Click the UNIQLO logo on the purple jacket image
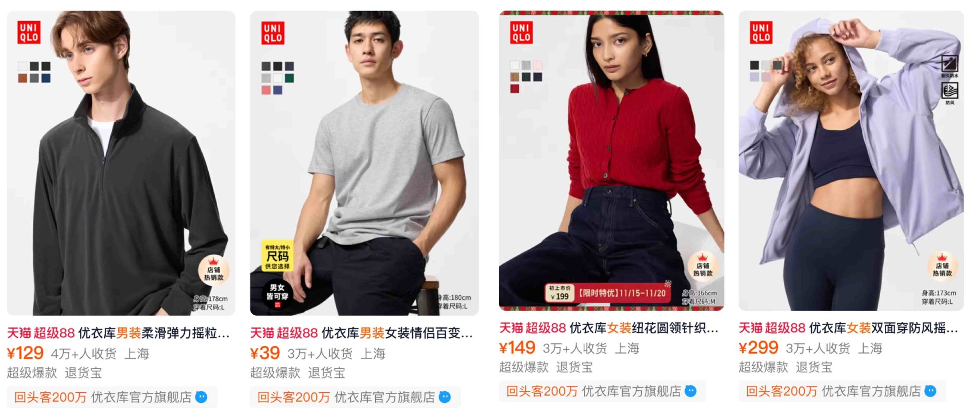Screen dimensions: 980x410 [x=761, y=32]
